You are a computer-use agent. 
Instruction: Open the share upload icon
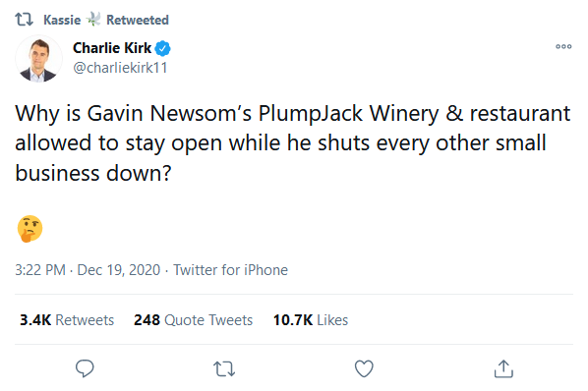point(503,368)
